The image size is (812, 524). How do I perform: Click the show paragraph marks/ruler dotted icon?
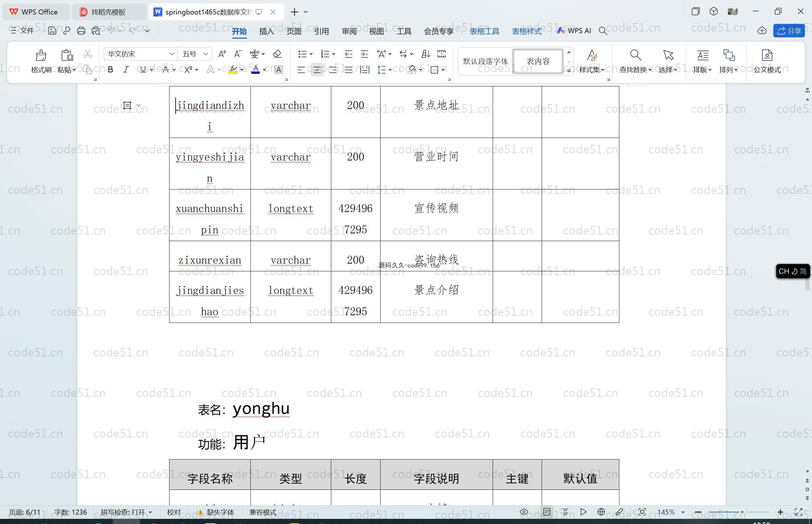441,54
